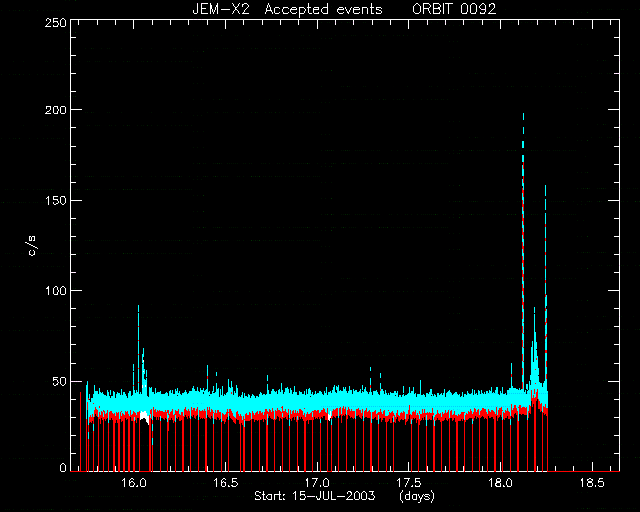Click the plot title 'JEM-X2 Accepted events'

[287, 9]
